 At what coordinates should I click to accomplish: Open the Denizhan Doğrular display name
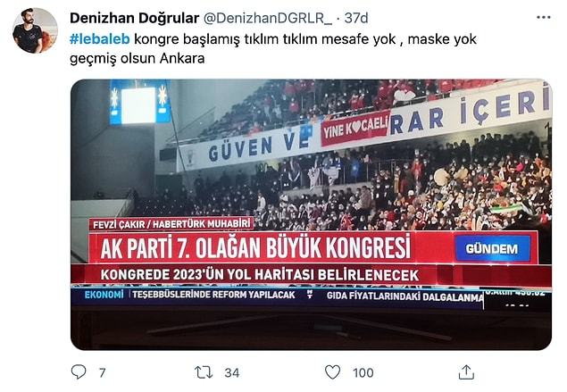coord(134,18)
